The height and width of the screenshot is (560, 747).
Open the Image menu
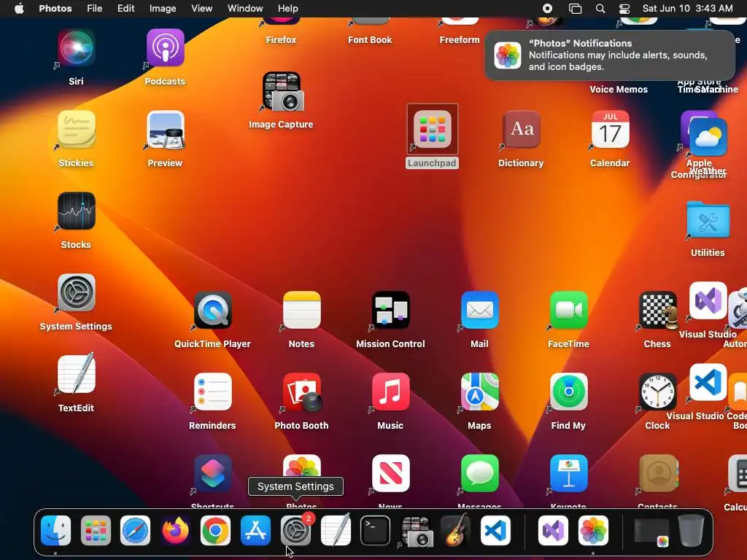163,9
